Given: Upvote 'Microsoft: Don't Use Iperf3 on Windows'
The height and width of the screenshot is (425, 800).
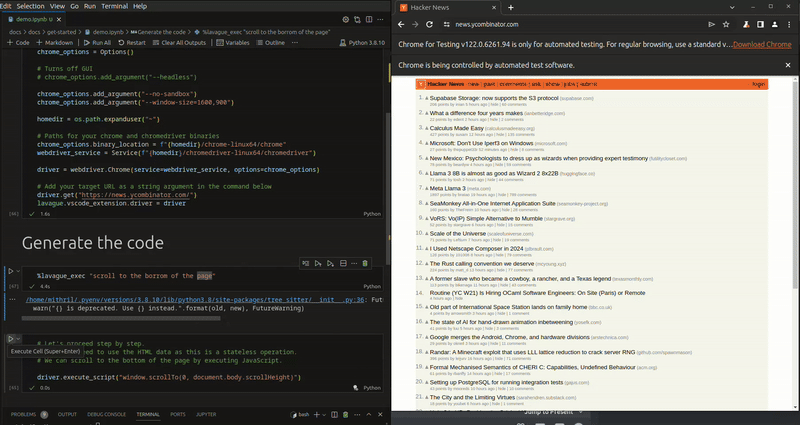Looking at the screenshot, I should point(427,143).
